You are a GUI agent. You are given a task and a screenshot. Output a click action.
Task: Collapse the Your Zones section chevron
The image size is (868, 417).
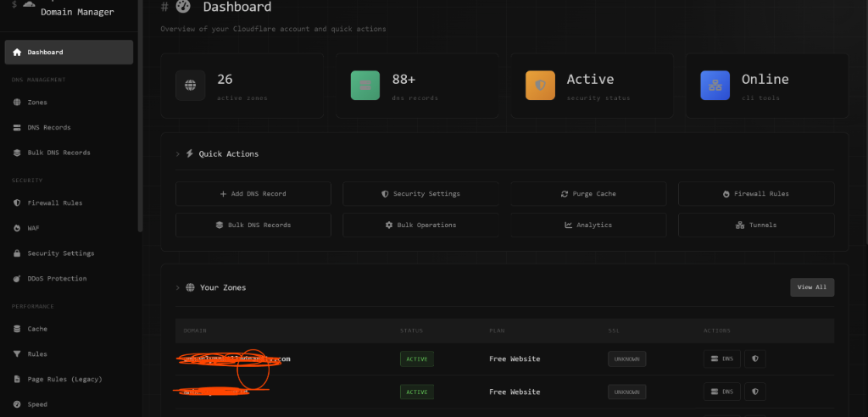[178, 288]
